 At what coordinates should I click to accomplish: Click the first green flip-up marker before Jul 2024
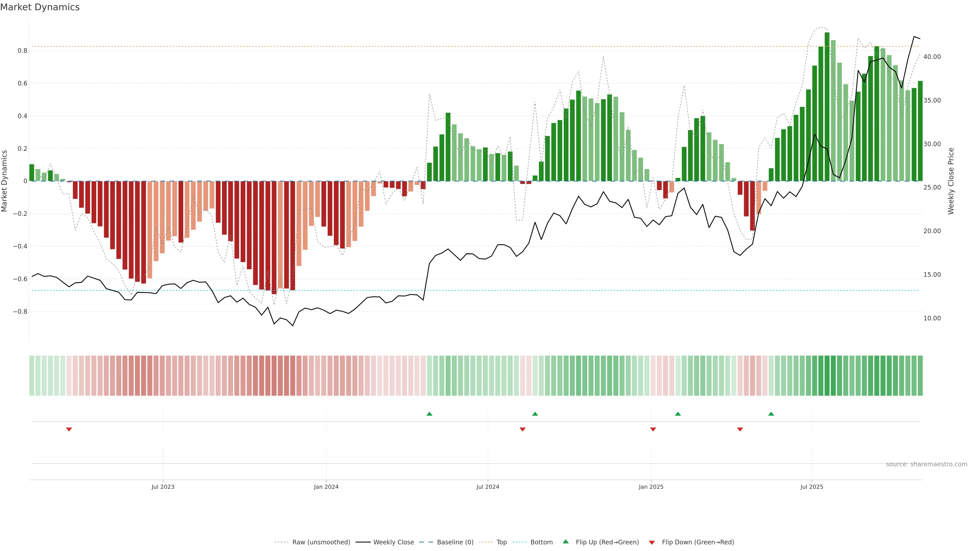click(x=429, y=414)
